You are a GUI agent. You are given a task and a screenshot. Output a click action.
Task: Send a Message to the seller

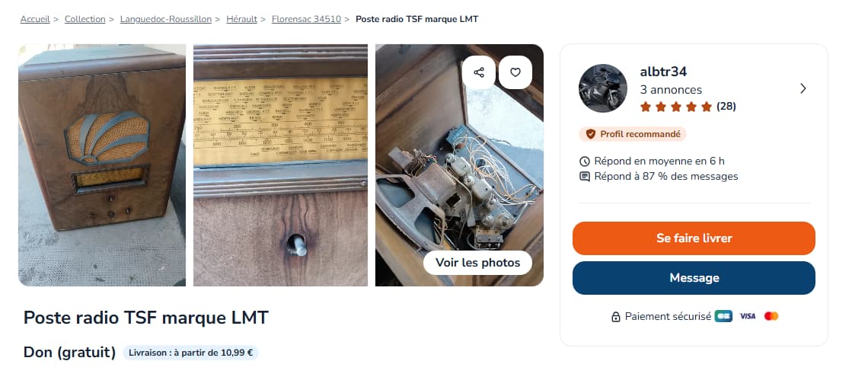694,278
